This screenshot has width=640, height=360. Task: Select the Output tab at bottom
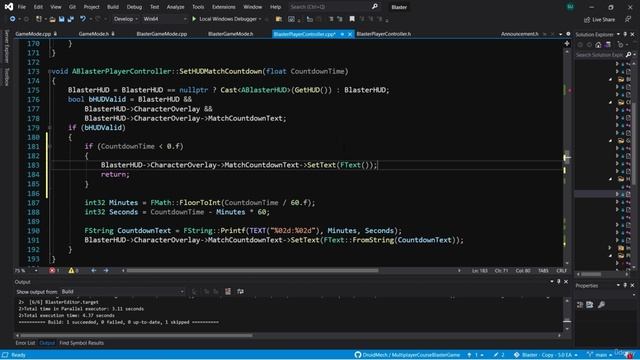tap(47, 343)
